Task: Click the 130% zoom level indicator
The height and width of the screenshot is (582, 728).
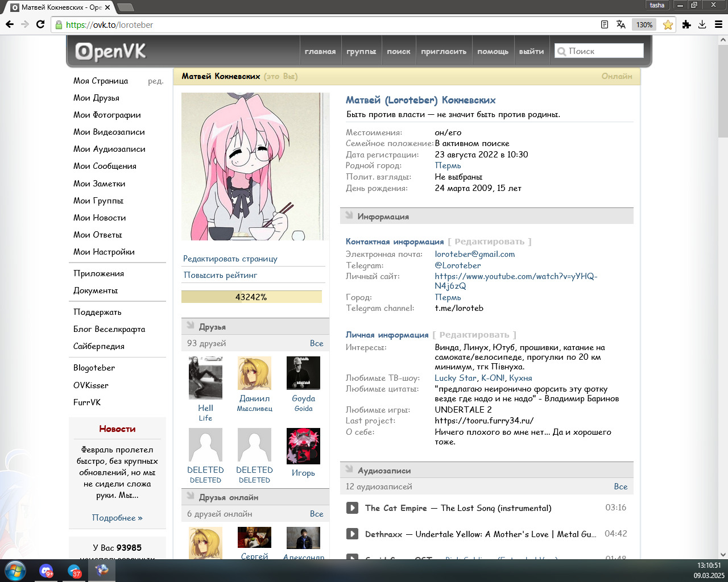Action: [x=644, y=24]
